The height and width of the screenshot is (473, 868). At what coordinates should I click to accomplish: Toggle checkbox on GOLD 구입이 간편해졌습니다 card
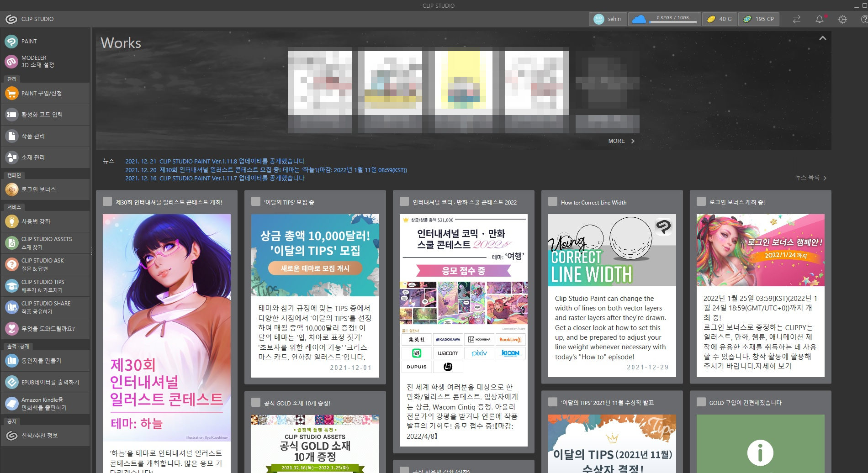tap(701, 402)
